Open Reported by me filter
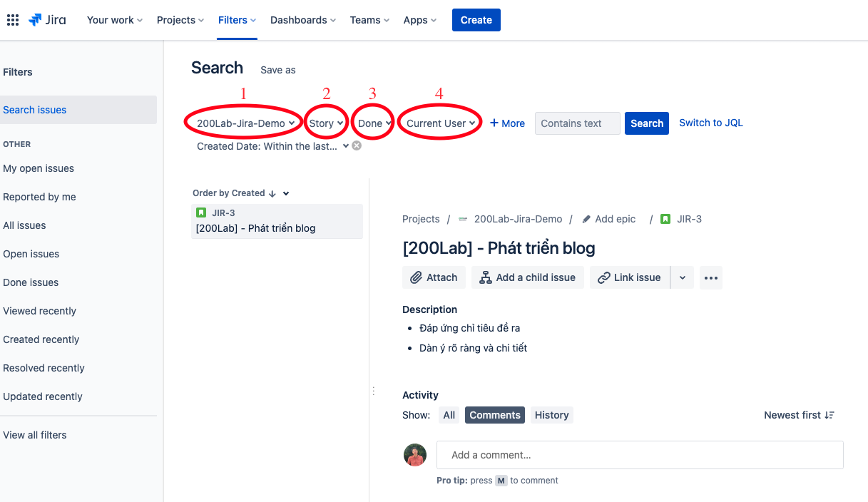Image resolution: width=868 pixels, height=502 pixels. pos(39,197)
